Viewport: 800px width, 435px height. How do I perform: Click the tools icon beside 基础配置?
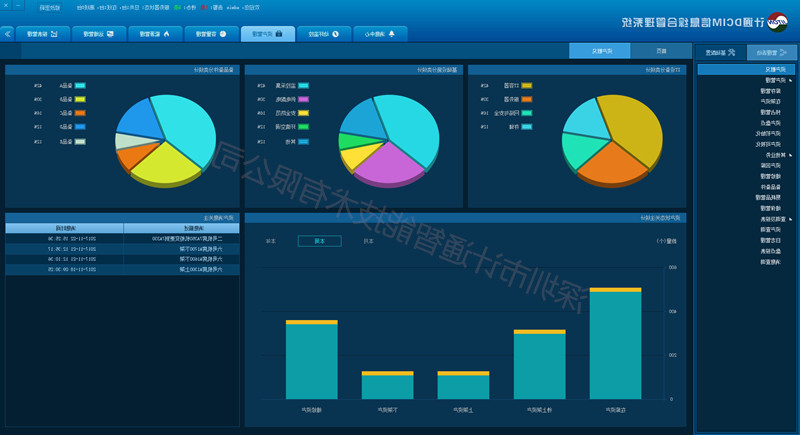tap(732, 52)
